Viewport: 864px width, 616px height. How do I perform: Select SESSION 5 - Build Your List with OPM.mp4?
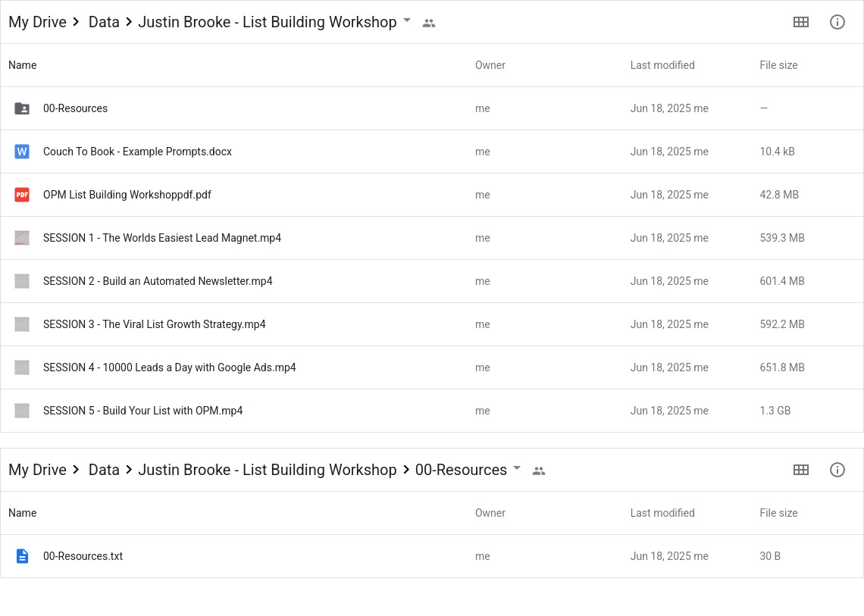[142, 411]
